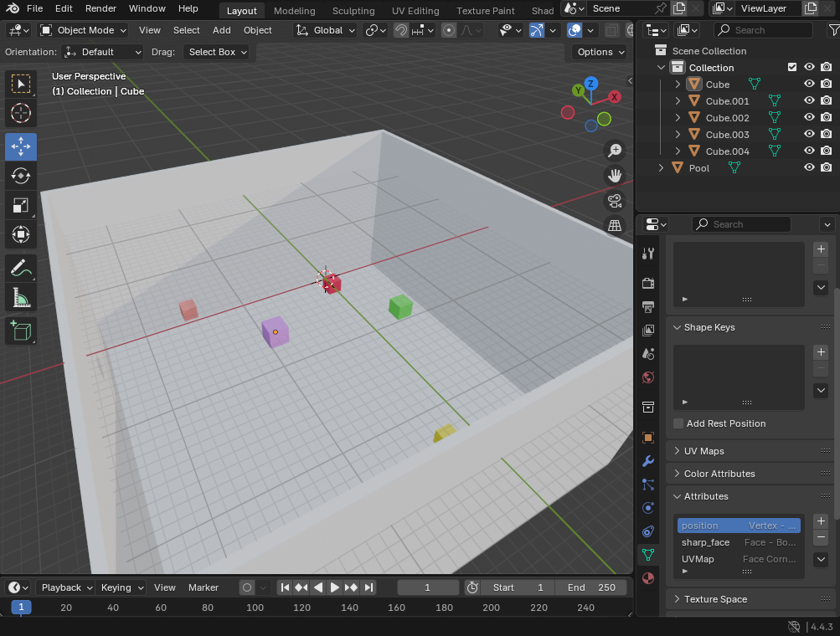Select the Rotate tool in toolbar
This screenshot has width=840, height=636.
[x=21, y=176]
